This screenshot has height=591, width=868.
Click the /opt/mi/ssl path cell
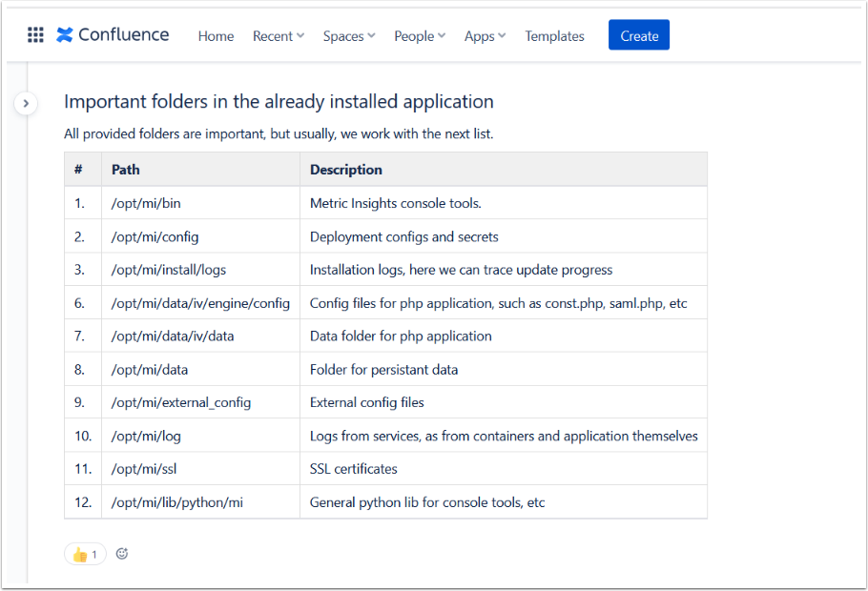(144, 469)
